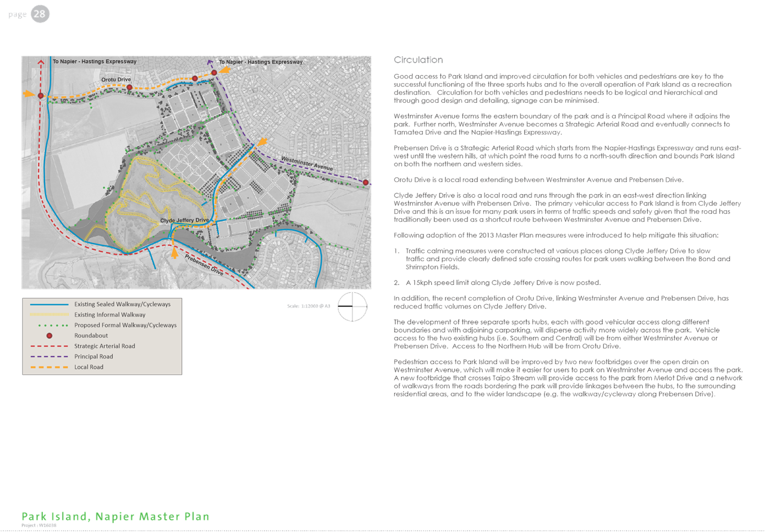Click the 'Clyde Jeffery Drive' label on the map

tap(184, 220)
